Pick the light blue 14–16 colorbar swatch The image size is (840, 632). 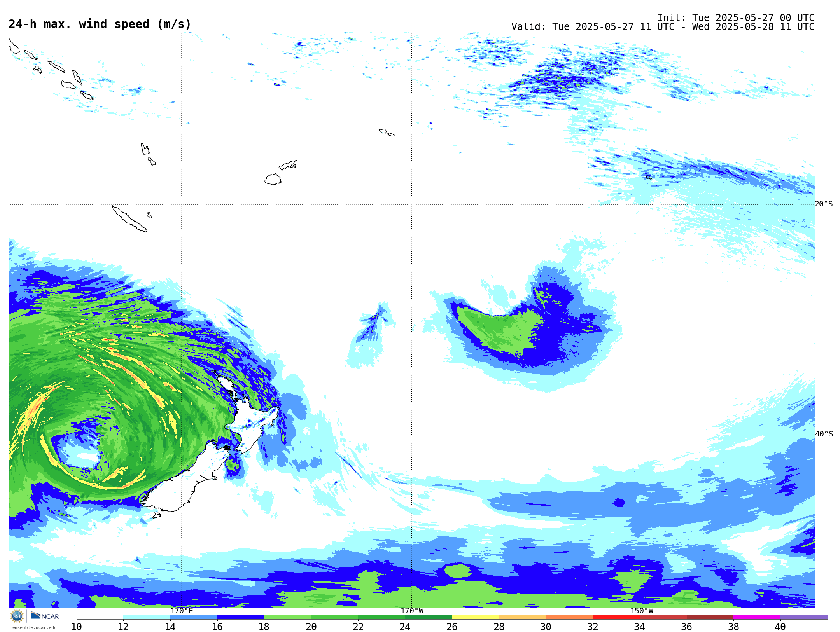(194, 617)
